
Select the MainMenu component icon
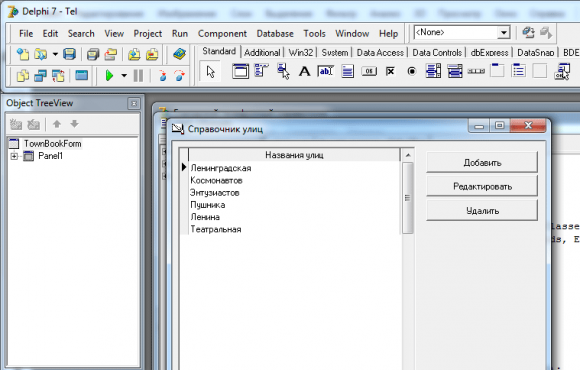point(262,71)
